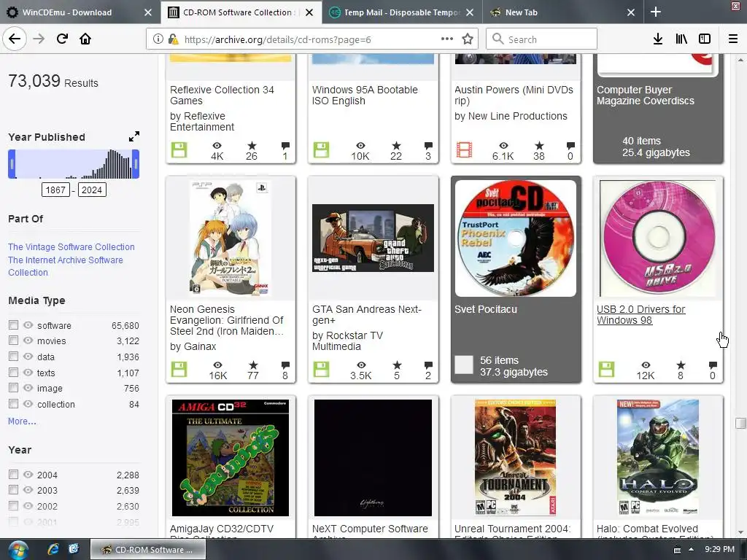Check the year 2002 box
Screen dimensions: 747x560
tap(13, 505)
